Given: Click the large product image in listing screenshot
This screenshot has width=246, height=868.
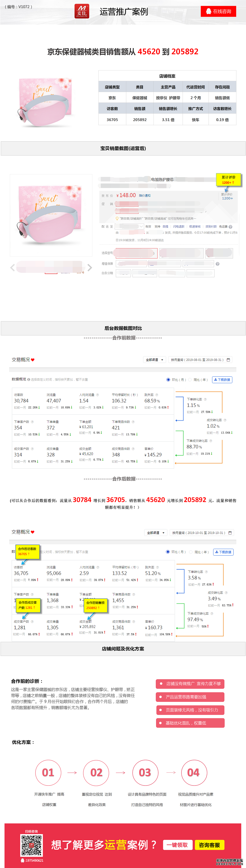Looking at the screenshot, I should click(x=51, y=216).
